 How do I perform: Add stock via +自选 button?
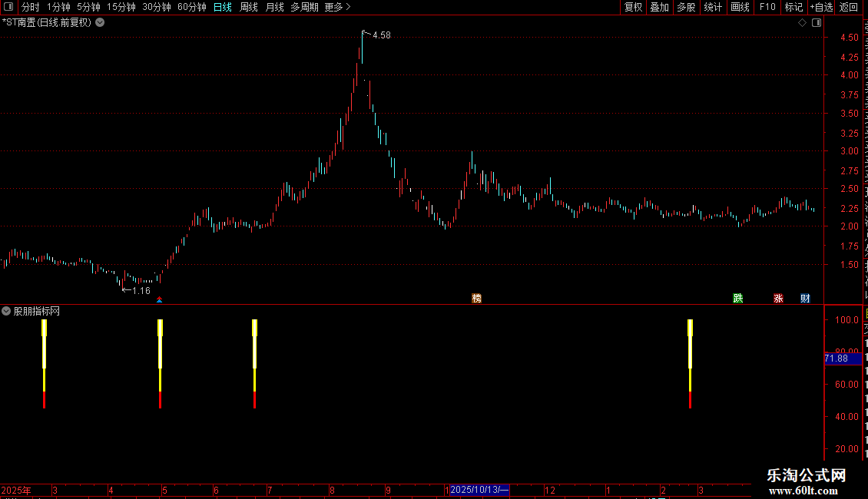[x=821, y=7]
